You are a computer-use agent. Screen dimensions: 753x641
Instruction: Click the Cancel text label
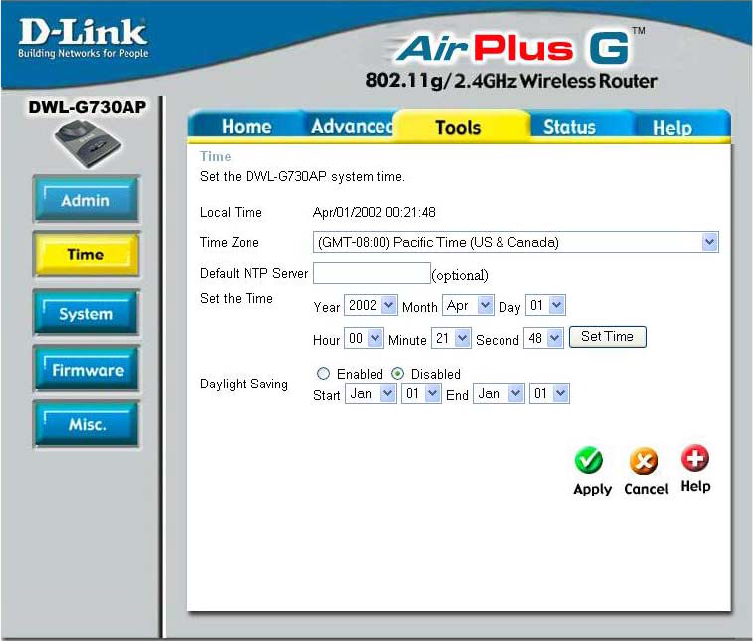646,489
